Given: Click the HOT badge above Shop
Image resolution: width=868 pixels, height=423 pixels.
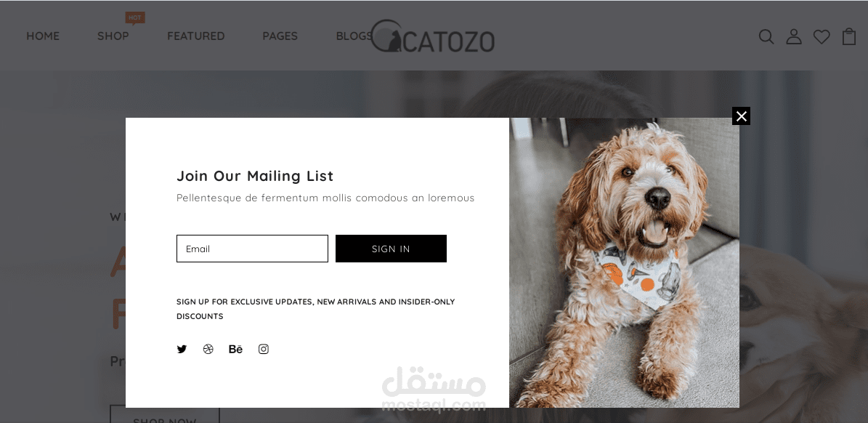Looking at the screenshot, I should tap(134, 18).
